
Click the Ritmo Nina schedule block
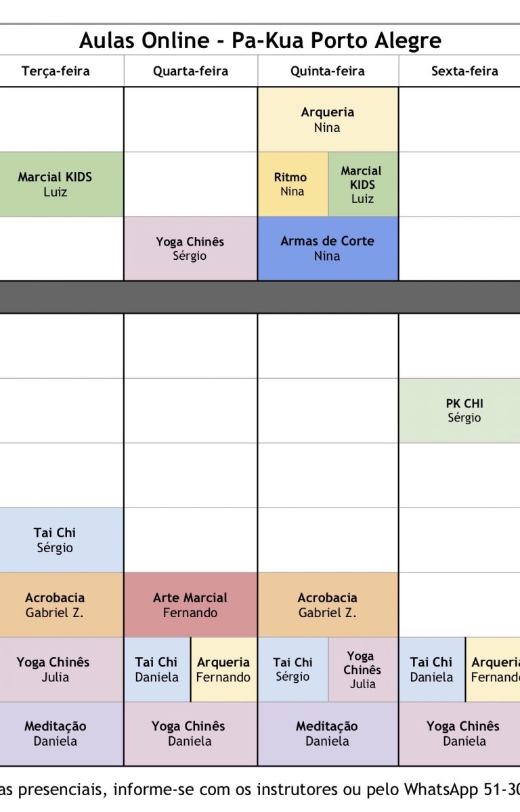click(292, 184)
